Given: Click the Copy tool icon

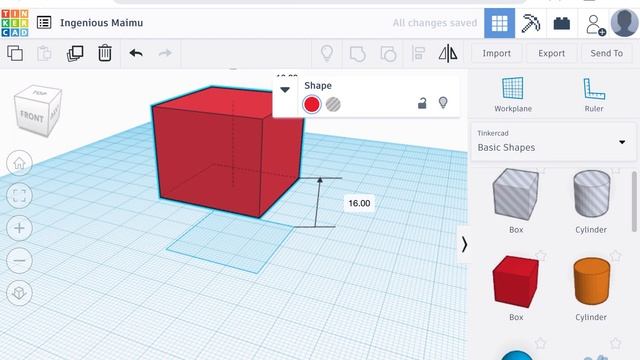Looking at the screenshot, I should (x=15, y=53).
